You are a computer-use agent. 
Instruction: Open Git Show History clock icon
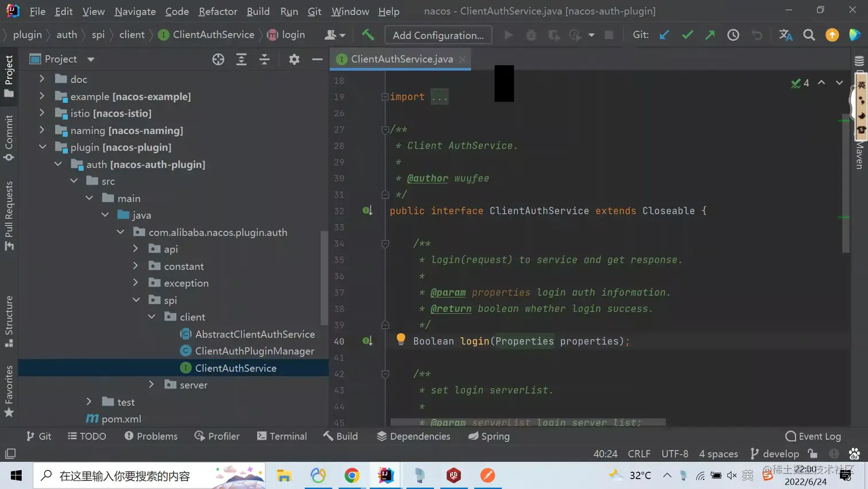[x=733, y=35]
